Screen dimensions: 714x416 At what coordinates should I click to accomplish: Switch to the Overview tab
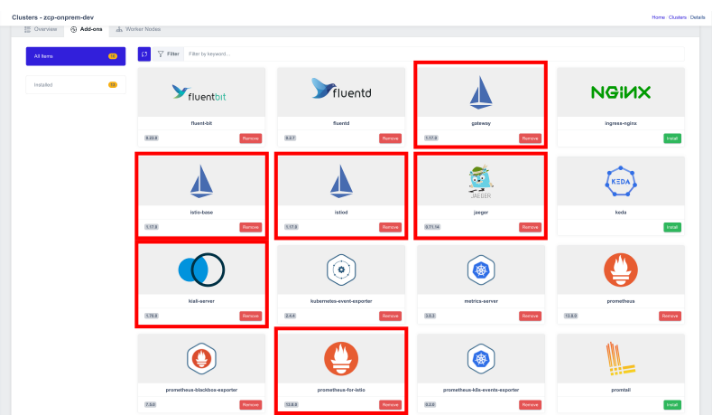coord(41,29)
